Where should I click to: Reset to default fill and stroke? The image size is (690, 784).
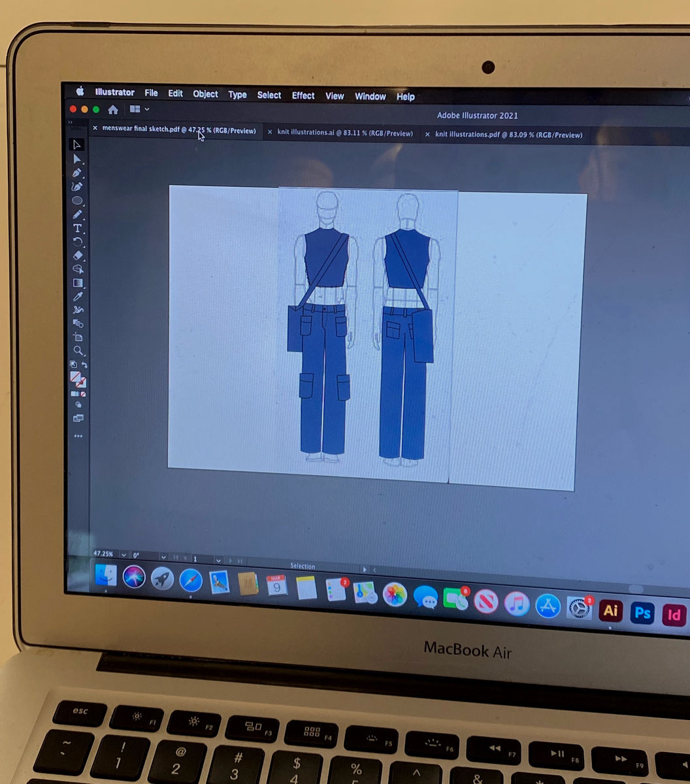coord(73,364)
